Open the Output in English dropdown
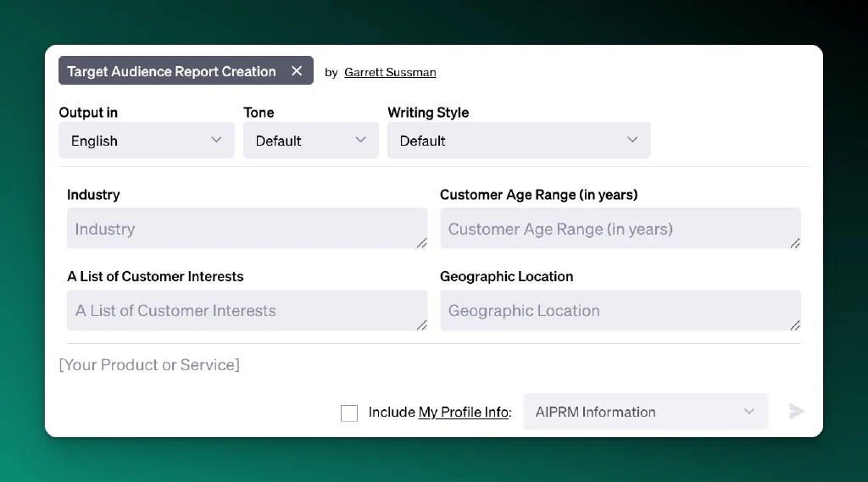Image resolution: width=868 pixels, height=482 pixels. [x=146, y=141]
